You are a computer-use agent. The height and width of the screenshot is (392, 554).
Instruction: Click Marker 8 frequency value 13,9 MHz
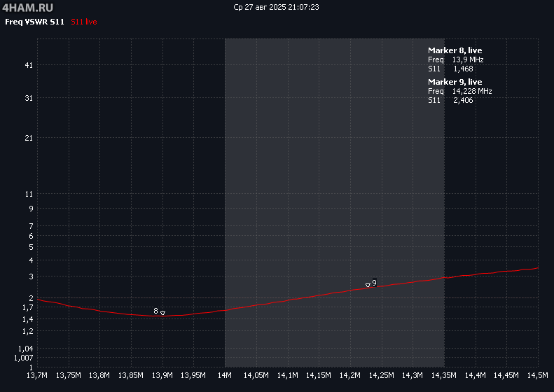(x=467, y=59)
